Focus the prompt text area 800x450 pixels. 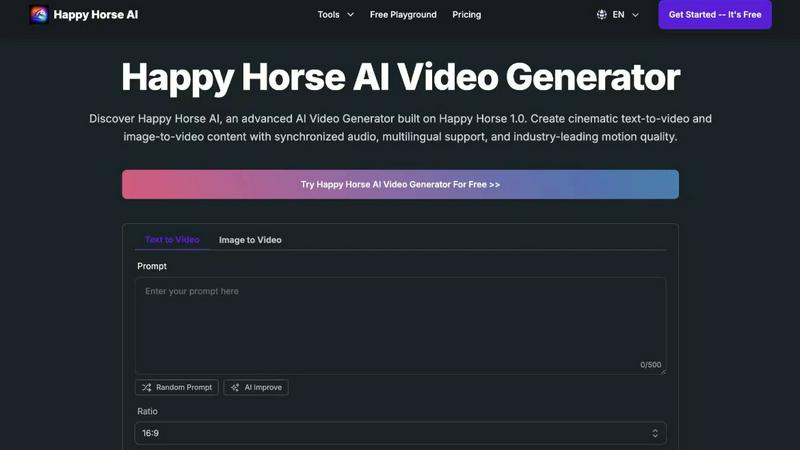400,326
